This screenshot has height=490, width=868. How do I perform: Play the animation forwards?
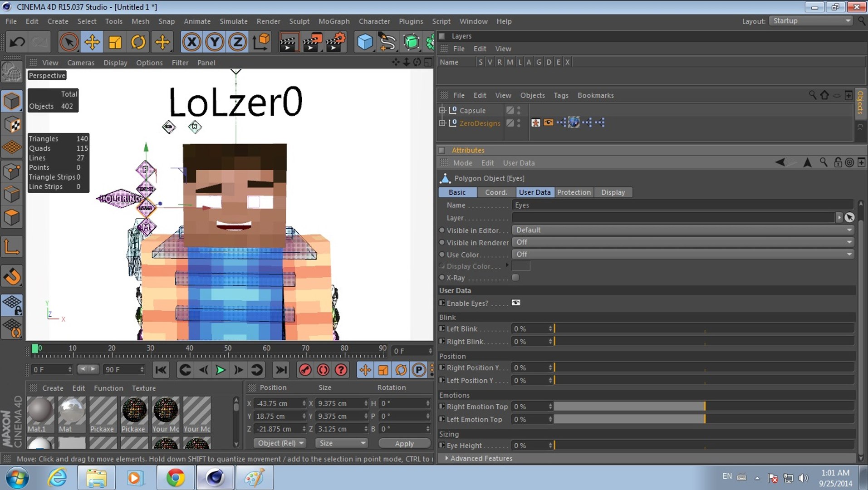(221, 370)
